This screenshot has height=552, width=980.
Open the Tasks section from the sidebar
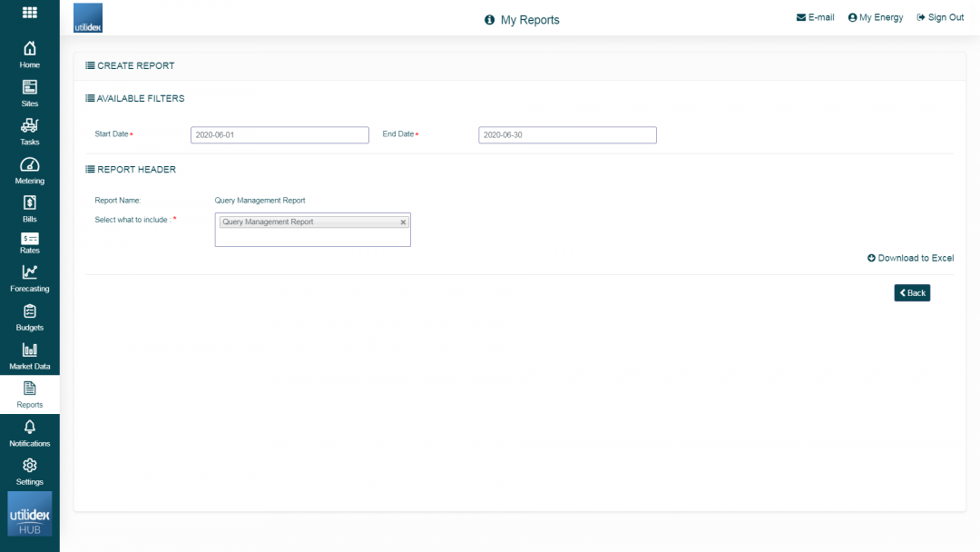29,133
